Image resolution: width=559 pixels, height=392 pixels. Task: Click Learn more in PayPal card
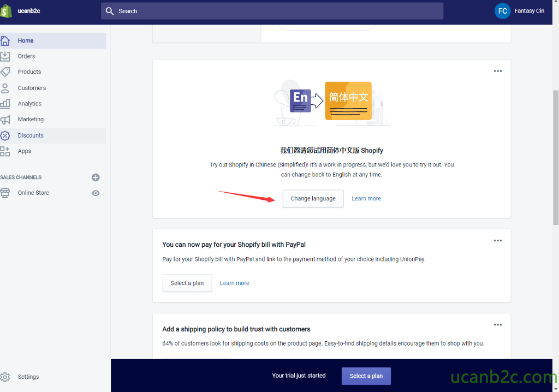pos(234,283)
